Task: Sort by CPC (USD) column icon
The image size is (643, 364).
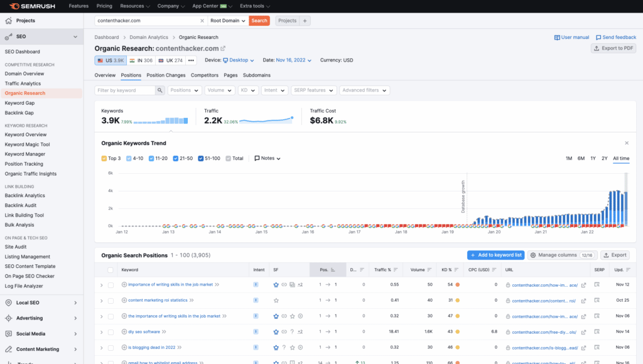Action: (494, 270)
